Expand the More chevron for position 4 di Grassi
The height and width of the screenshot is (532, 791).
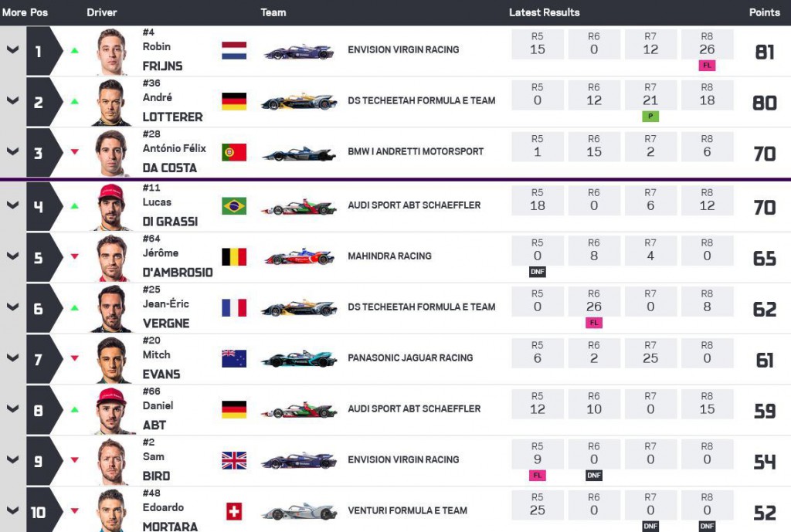12,205
